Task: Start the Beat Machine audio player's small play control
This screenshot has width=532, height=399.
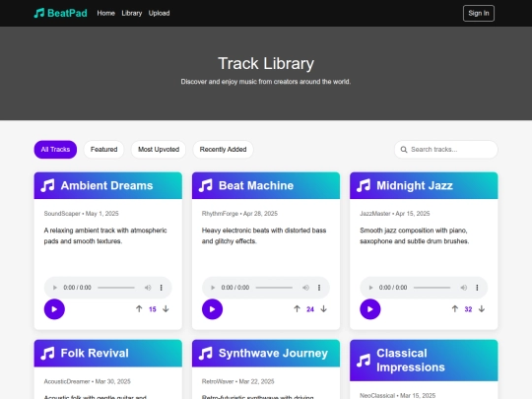Action: click(x=213, y=288)
